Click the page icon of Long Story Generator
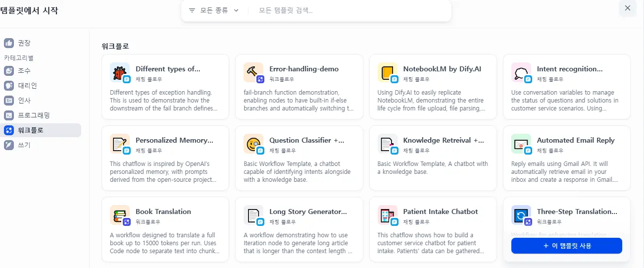 tap(253, 215)
